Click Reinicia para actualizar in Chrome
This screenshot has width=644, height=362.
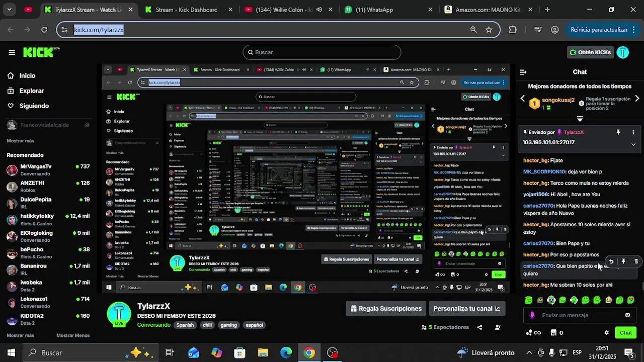[x=599, y=30]
